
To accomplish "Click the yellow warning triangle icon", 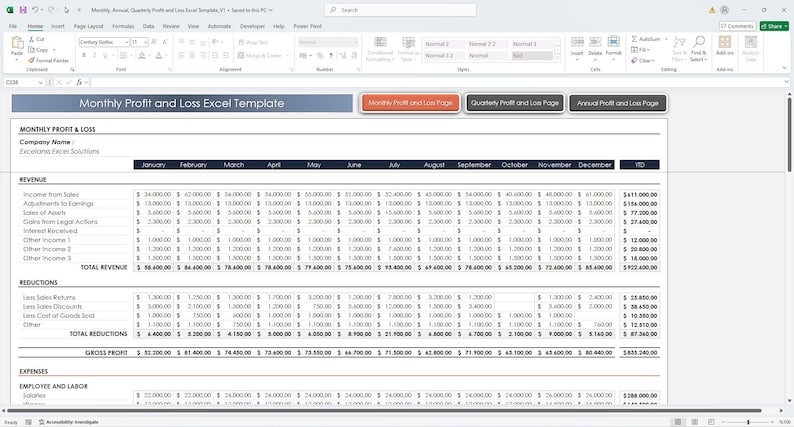I will [x=712, y=10].
